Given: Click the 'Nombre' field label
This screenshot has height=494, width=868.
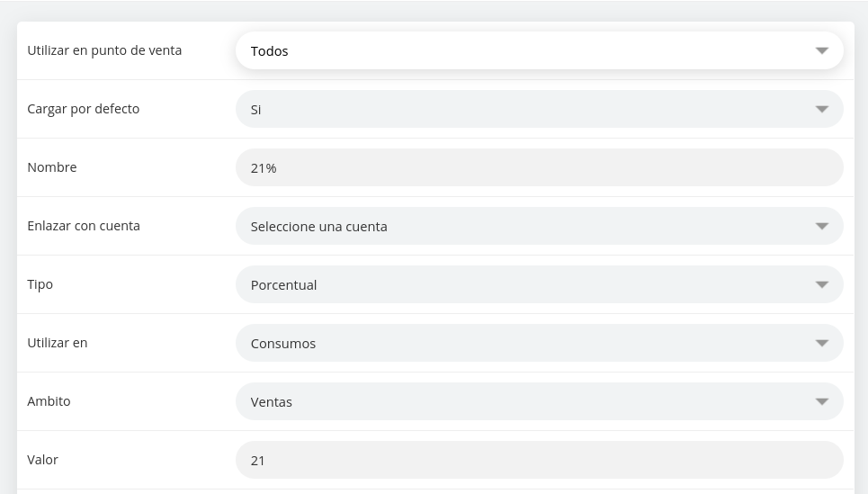Looking at the screenshot, I should pos(52,167).
